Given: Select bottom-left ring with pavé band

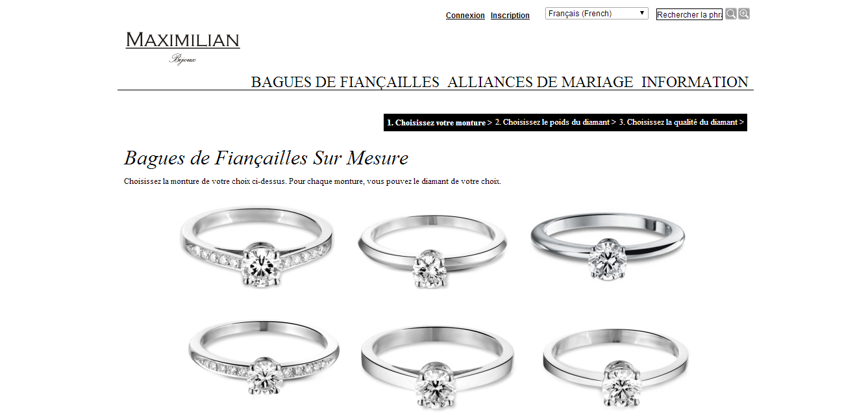Looking at the screenshot, I should (264, 357).
